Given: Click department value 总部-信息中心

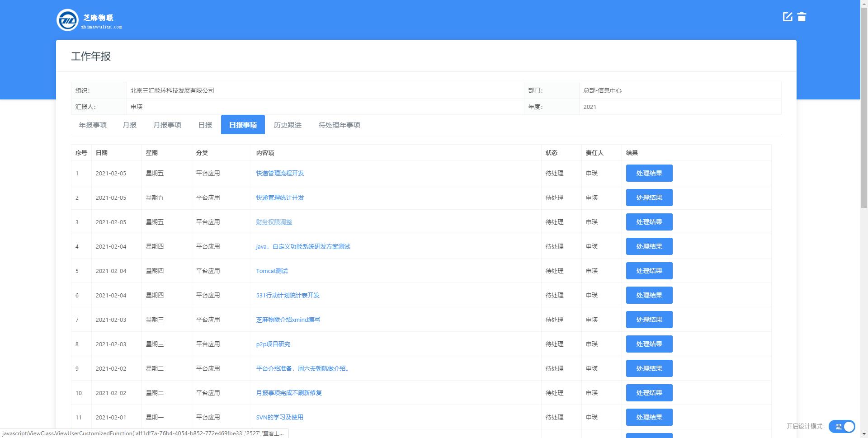Looking at the screenshot, I should tap(602, 90).
